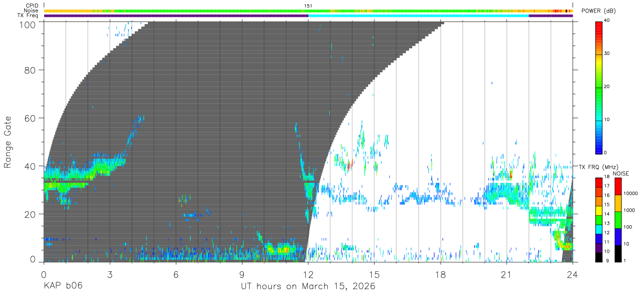The width and height of the screenshot is (644, 297).
Task: Click the TX frequency scale label '18'
Action: 607,177
